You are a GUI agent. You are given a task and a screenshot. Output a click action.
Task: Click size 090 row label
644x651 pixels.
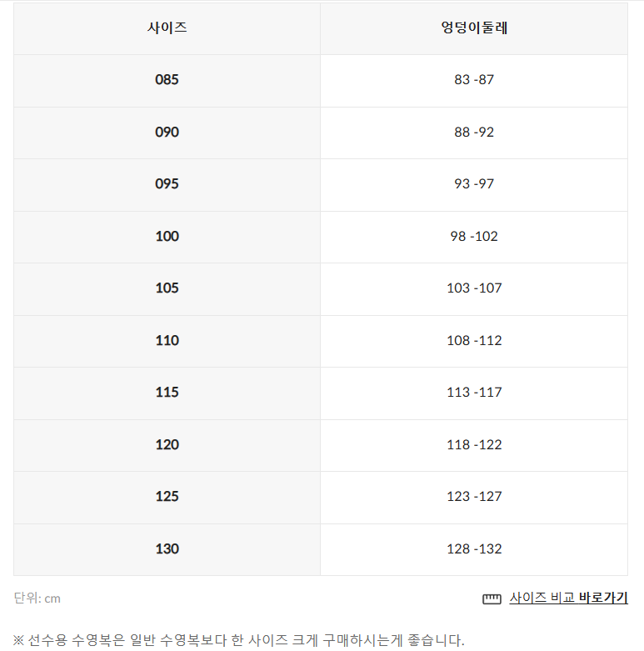point(167,133)
